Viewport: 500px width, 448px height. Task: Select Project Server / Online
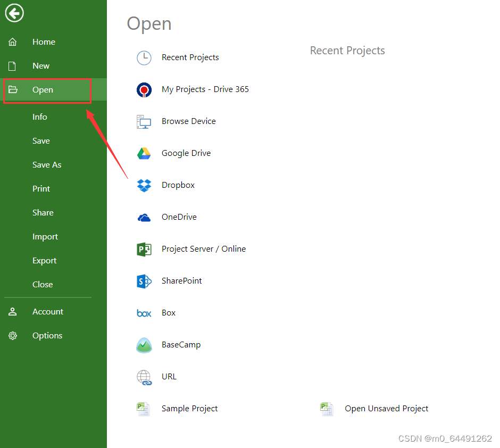pos(204,248)
